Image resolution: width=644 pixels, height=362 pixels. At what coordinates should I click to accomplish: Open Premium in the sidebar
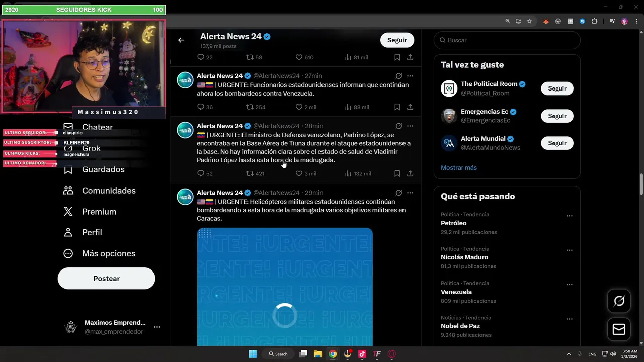pyautogui.click(x=90, y=212)
